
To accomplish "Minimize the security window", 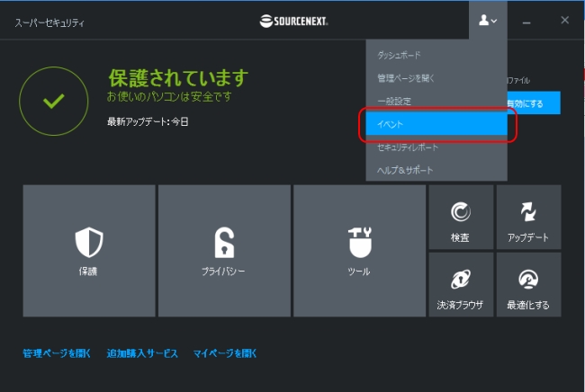I will tap(526, 22).
